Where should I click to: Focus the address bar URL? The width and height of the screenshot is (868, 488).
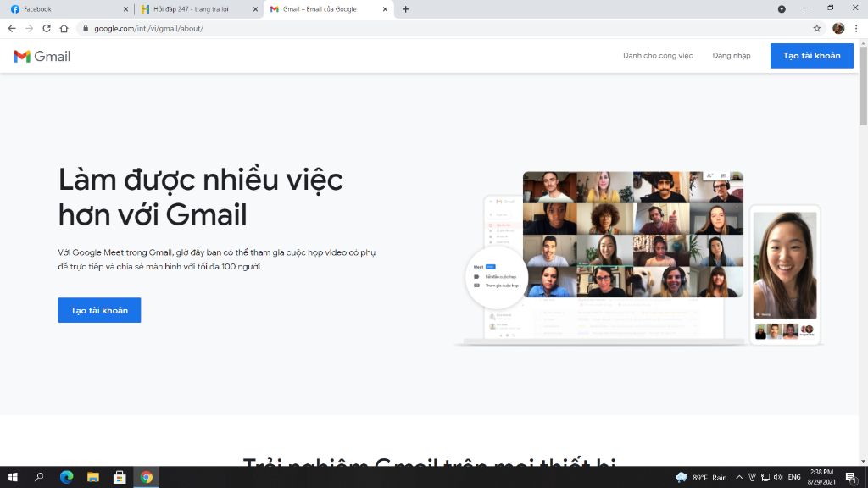click(148, 28)
